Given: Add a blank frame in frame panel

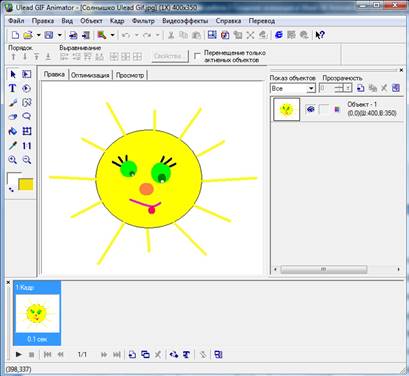Looking at the screenshot, I should point(132,355).
